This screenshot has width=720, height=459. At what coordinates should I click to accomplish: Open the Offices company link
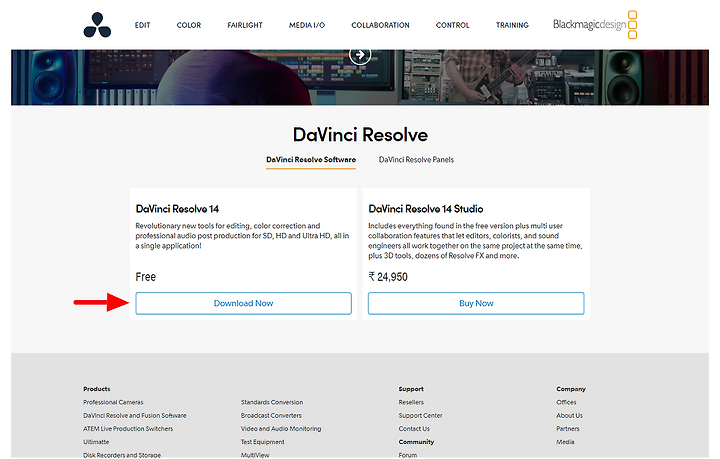pyautogui.click(x=566, y=402)
